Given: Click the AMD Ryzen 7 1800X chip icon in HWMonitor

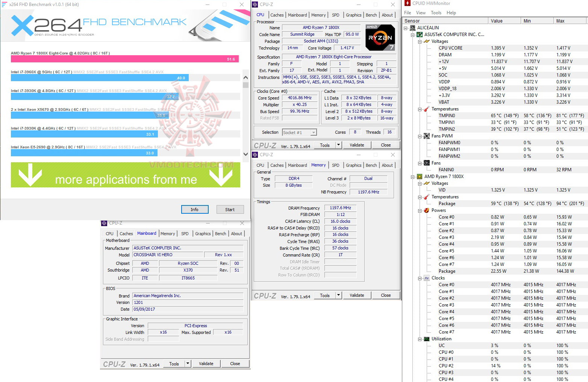Looking at the screenshot, I should tap(420, 177).
